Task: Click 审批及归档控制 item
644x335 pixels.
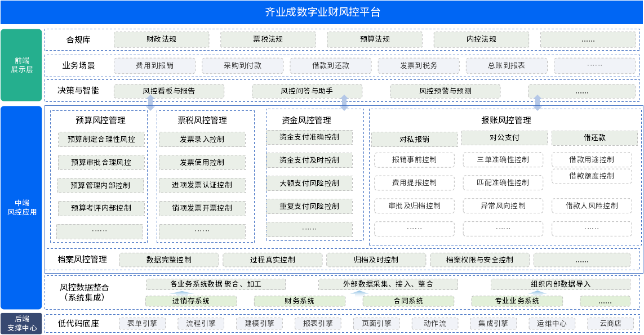Action: coord(415,206)
